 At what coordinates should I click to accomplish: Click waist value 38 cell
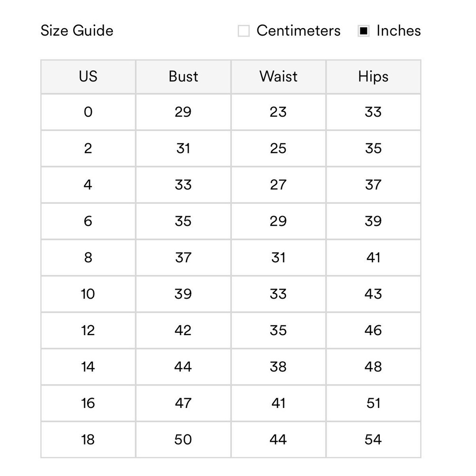[278, 367]
